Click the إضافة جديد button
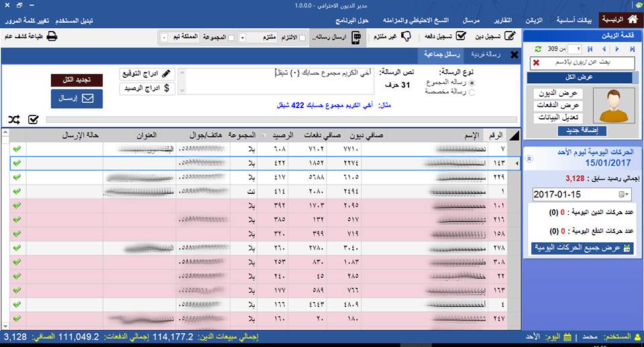644x347 pixels. (x=582, y=131)
